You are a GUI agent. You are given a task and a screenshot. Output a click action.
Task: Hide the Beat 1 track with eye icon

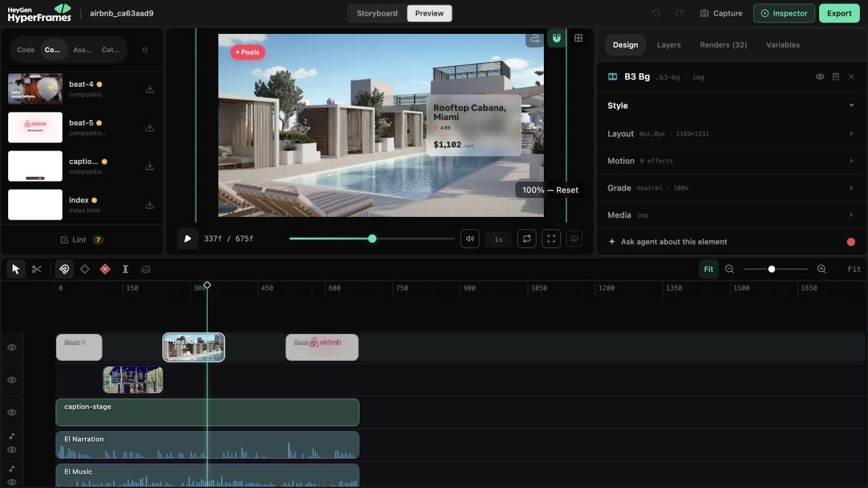[x=12, y=347]
